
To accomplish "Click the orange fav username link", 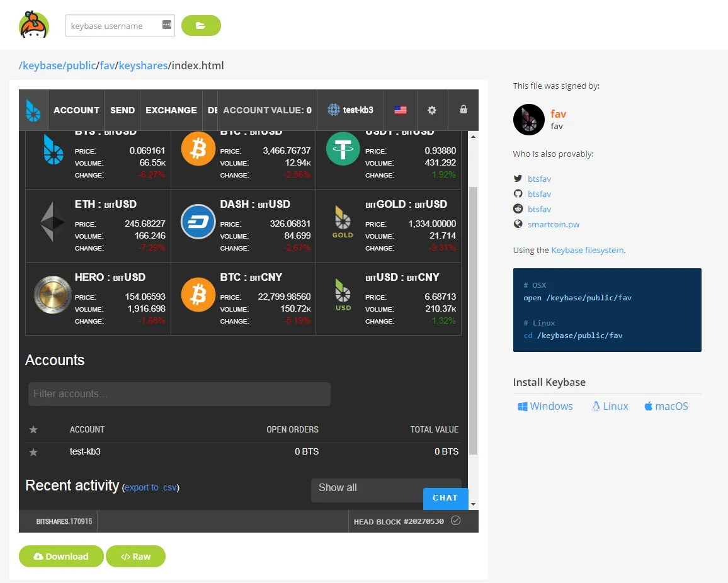I will (558, 114).
